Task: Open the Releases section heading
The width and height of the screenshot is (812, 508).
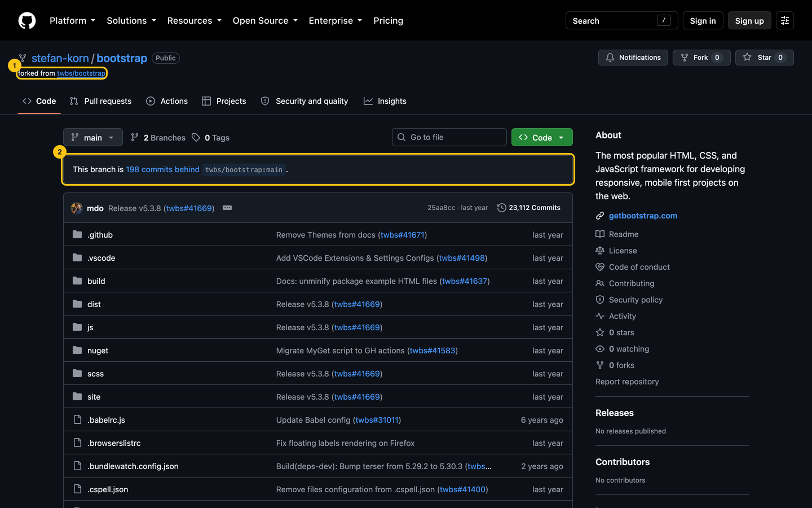Action: 615,413
